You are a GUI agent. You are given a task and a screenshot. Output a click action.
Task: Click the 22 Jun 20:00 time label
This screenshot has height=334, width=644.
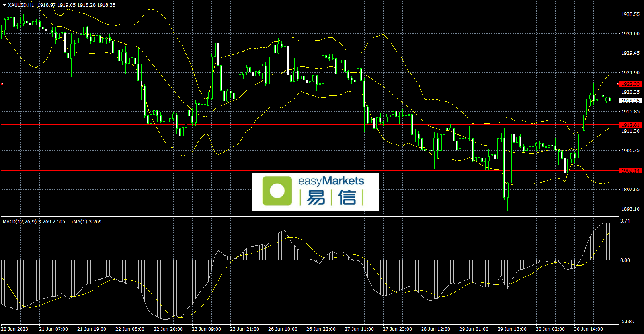coord(168,329)
